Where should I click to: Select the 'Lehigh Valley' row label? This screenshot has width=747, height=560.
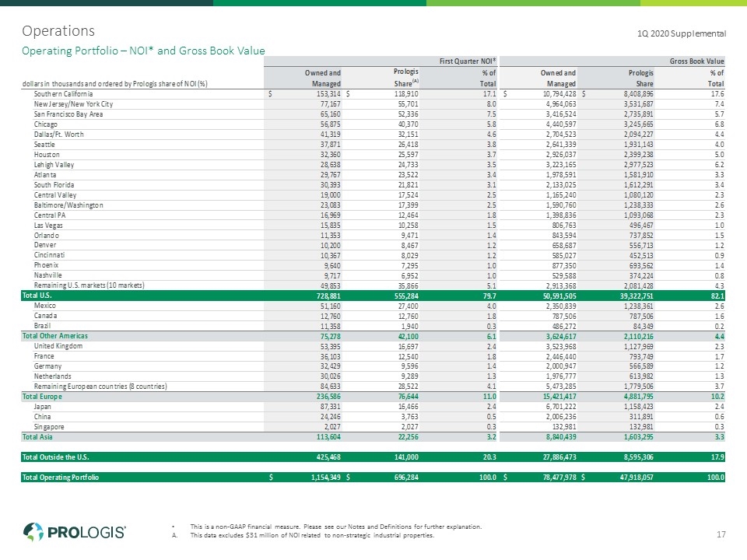(x=54, y=165)
